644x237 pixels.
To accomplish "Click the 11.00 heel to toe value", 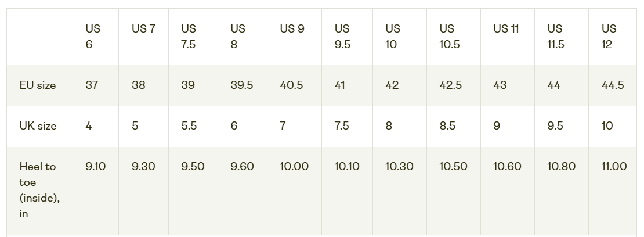I will tap(614, 167).
